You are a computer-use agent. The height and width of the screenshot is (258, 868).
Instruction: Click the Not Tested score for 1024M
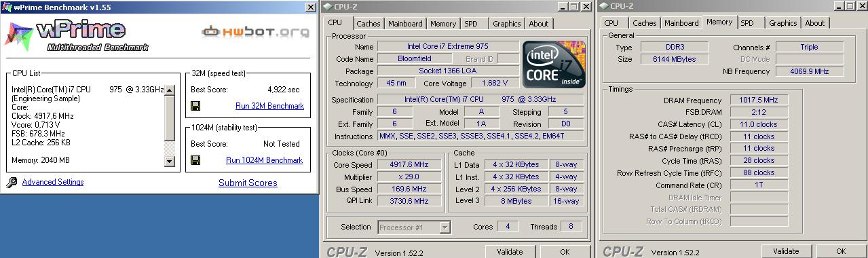pos(282,144)
